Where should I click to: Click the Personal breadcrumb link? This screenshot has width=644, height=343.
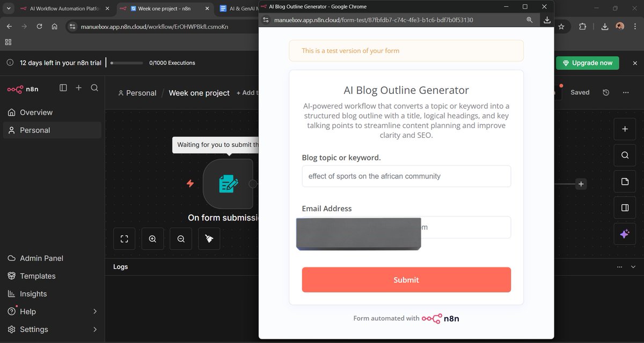coord(137,93)
